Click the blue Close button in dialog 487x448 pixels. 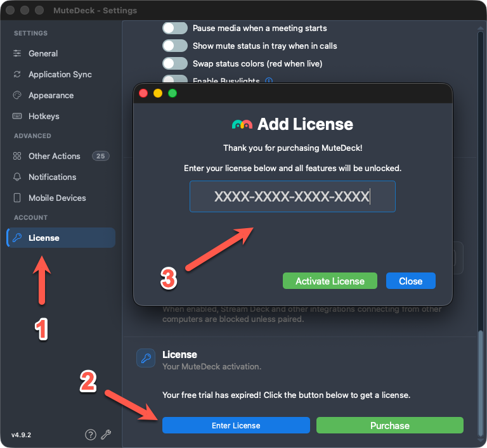[411, 281]
